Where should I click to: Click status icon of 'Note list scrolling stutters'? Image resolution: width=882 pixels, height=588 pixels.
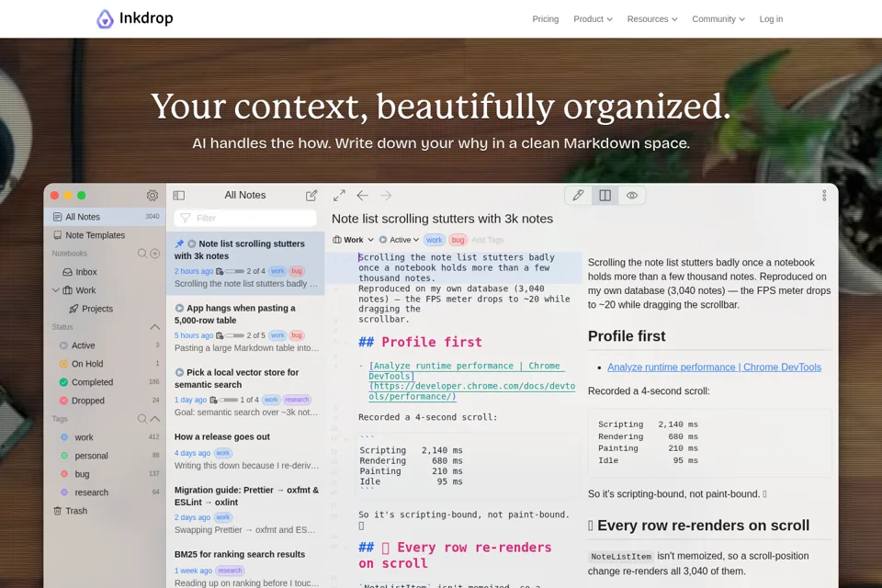point(192,243)
